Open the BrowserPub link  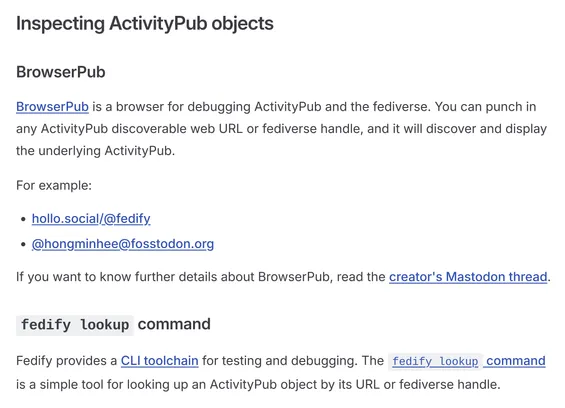pyautogui.click(x=52, y=107)
